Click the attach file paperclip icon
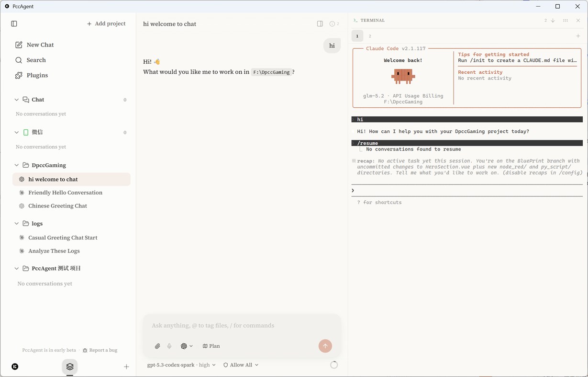Image resolution: width=588 pixels, height=377 pixels. tap(157, 346)
